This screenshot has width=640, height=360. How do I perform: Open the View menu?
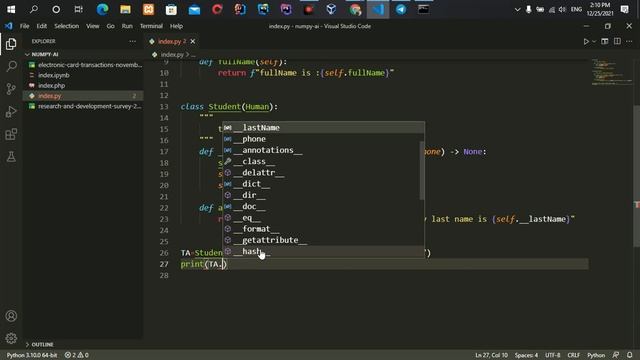[93, 26]
